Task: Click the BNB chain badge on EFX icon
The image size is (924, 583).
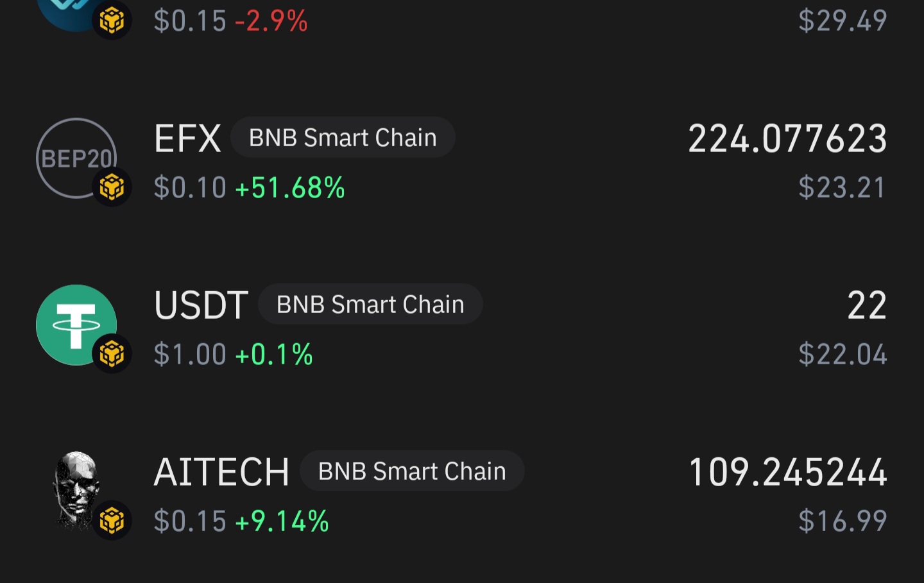Action: point(112,187)
